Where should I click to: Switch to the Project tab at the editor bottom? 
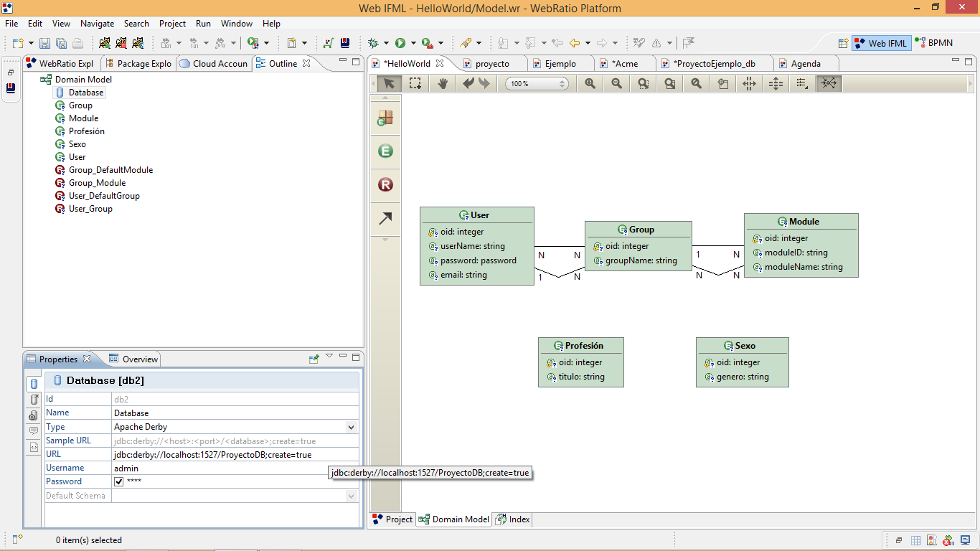point(392,519)
